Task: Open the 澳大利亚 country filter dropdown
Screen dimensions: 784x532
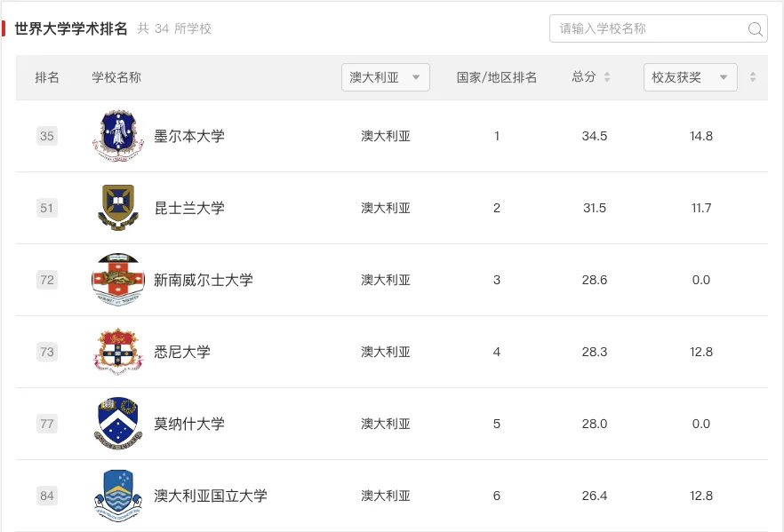Action: pos(386,77)
